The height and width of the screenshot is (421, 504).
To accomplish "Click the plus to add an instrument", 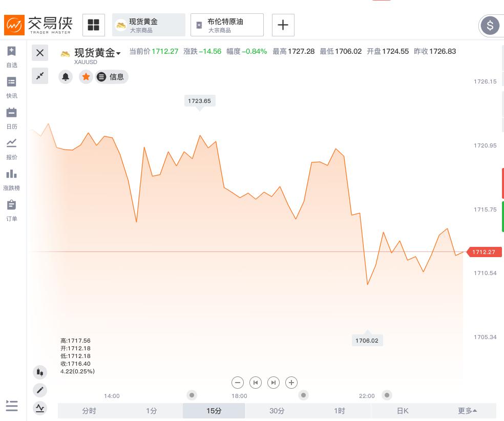I will click(283, 25).
